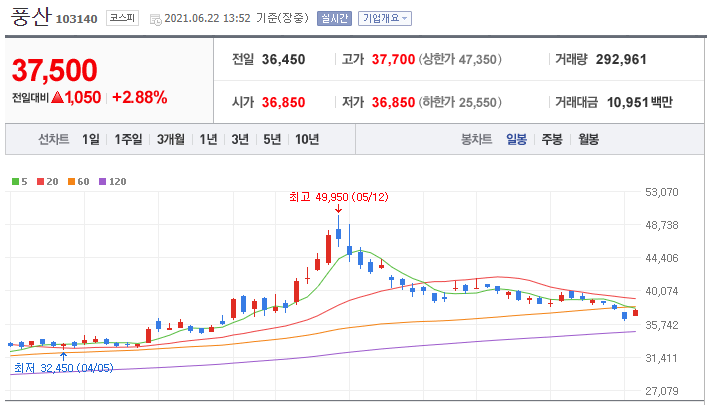Click the 고가 value 37,700
Screen dimensions: 707x405
click(393, 60)
